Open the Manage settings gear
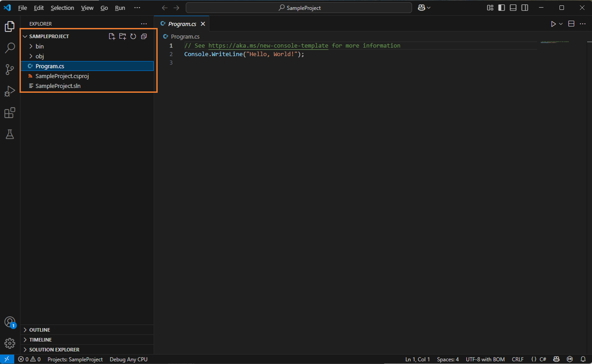This screenshot has height=364, width=592. click(10, 343)
